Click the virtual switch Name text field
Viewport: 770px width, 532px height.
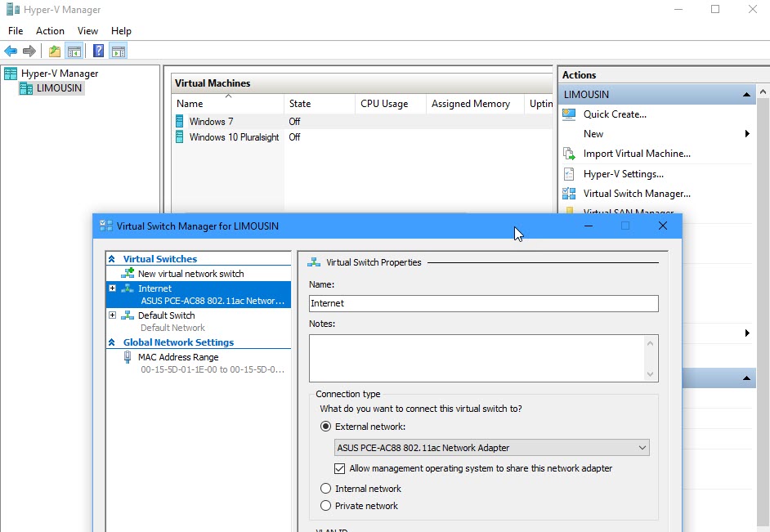tap(483, 303)
